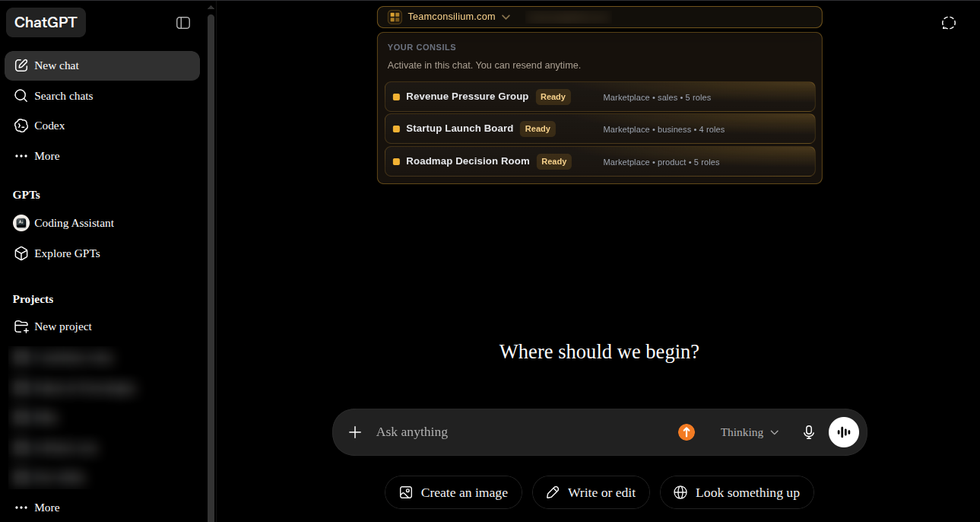Click the Coding Assistant avatar icon
The width and height of the screenshot is (980, 522).
click(x=21, y=223)
